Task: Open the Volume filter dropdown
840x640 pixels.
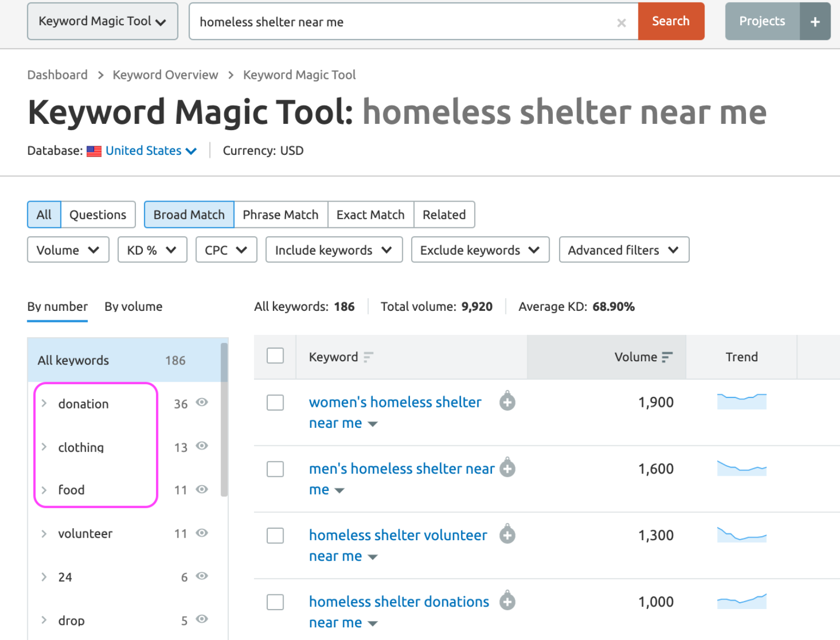Action: 68,250
